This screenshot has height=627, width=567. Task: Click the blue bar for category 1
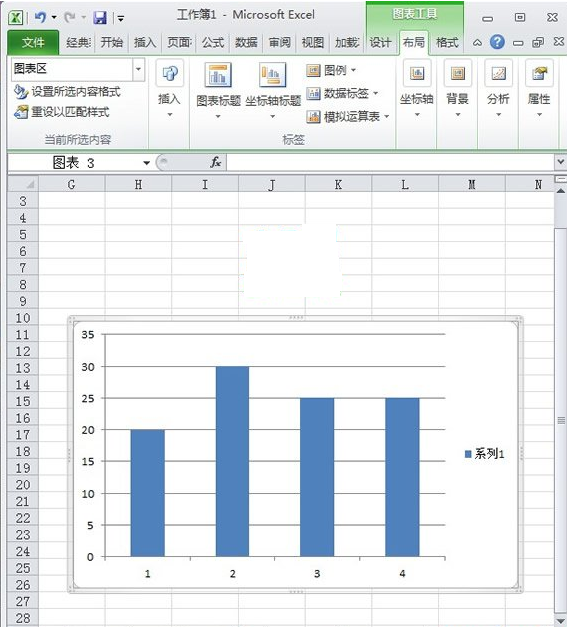click(x=148, y=493)
